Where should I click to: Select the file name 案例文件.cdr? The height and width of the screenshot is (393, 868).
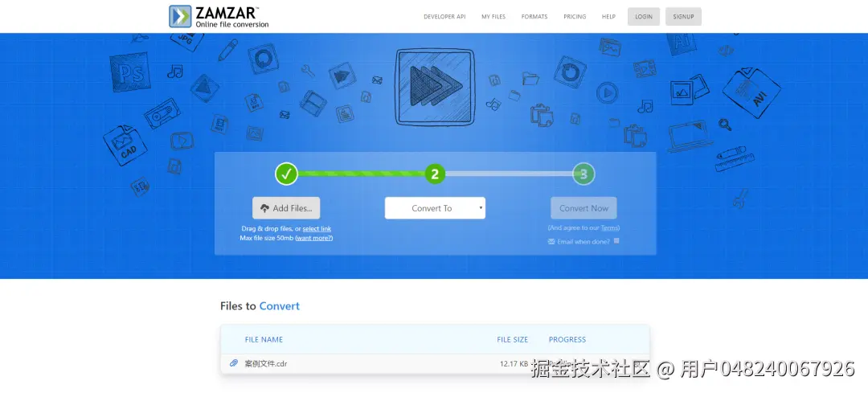point(266,363)
